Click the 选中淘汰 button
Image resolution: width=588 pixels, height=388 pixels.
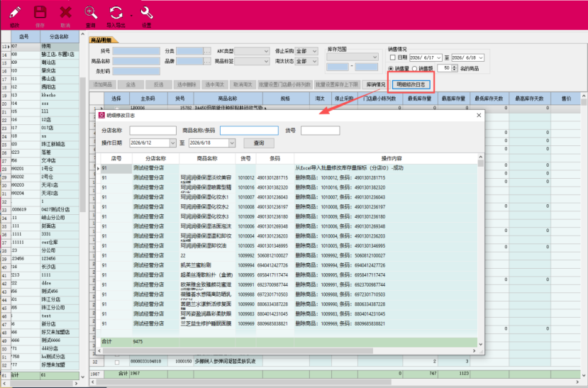pyautogui.click(x=214, y=84)
